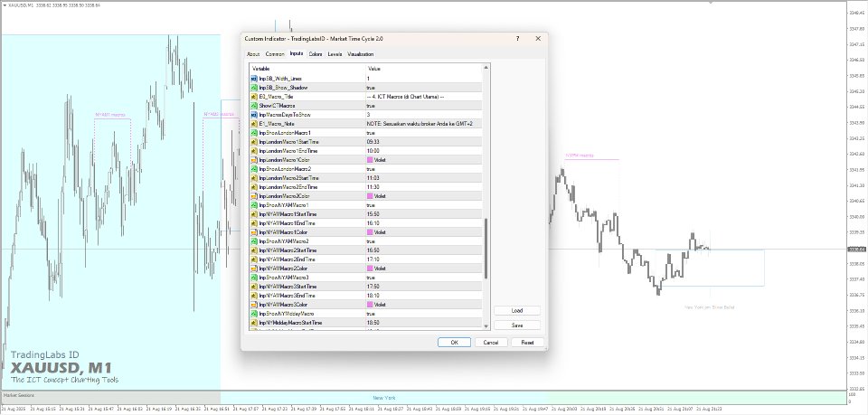Click the string icon beside InpNYAMMacro2StartTime
868x415 pixels.
254,250
